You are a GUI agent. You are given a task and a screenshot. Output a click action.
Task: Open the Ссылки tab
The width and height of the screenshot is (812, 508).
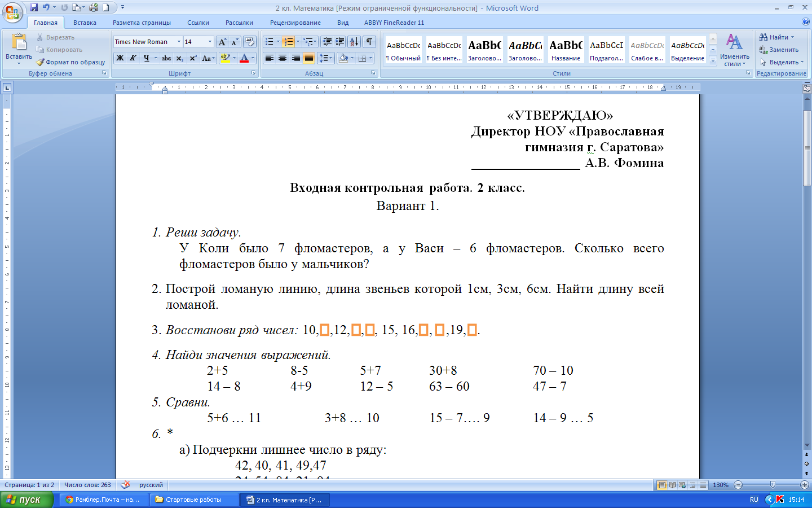[198, 23]
